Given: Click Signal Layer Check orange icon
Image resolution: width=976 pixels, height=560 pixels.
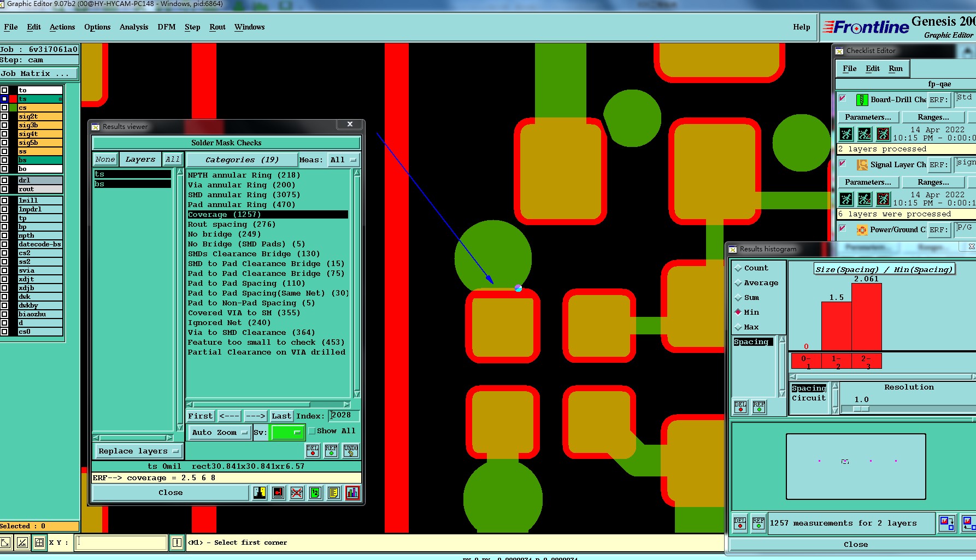Looking at the screenshot, I should pyautogui.click(x=862, y=164).
